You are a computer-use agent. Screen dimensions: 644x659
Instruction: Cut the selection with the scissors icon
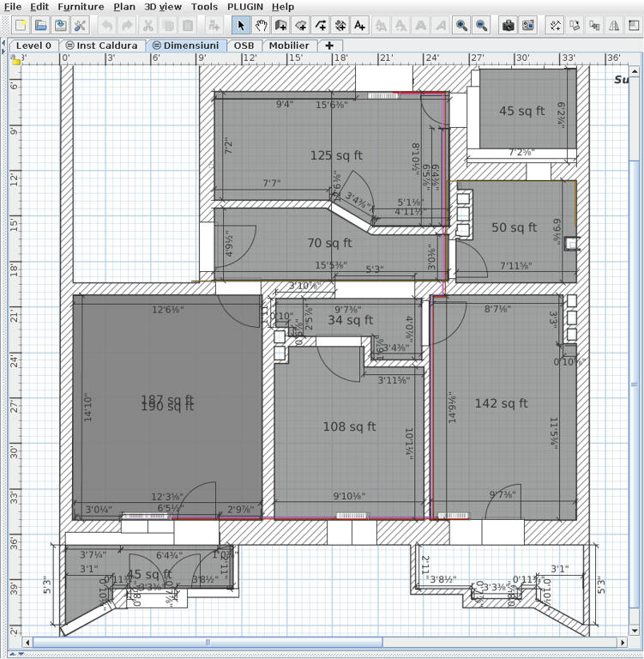click(x=147, y=26)
